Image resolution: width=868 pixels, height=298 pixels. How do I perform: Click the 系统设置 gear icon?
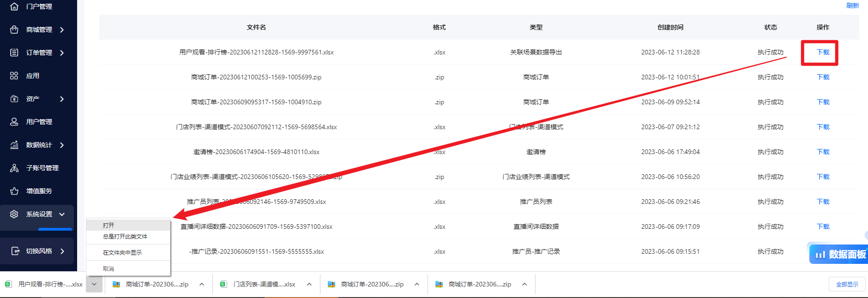point(14,214)
